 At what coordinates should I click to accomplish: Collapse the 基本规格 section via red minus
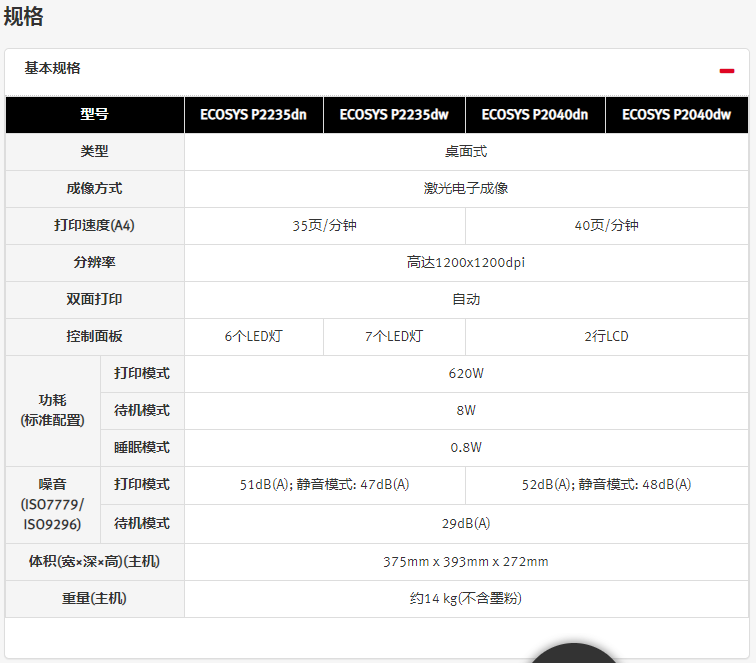click(x=727, y=71)
